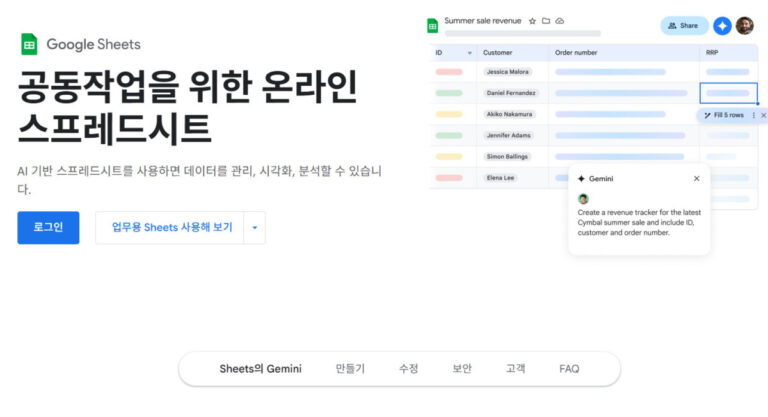
Task: Click the move-to-folder icon beside the title
Action: pos(546,20)
